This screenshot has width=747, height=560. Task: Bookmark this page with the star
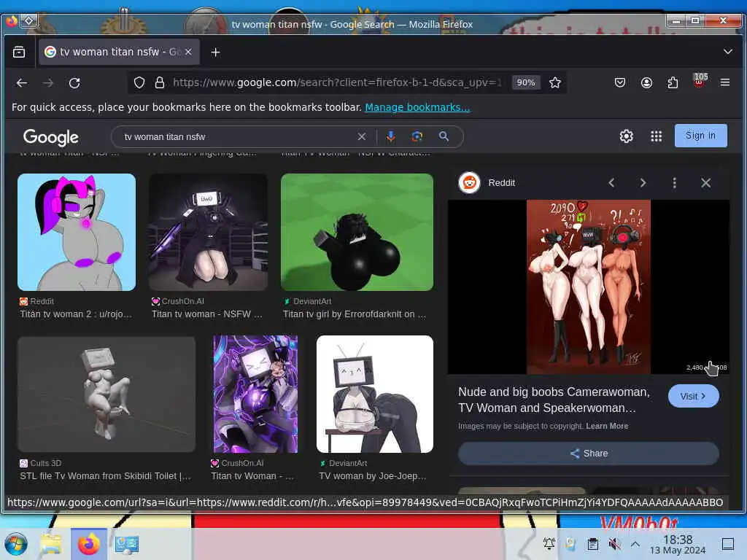click(x=554, y=82)
